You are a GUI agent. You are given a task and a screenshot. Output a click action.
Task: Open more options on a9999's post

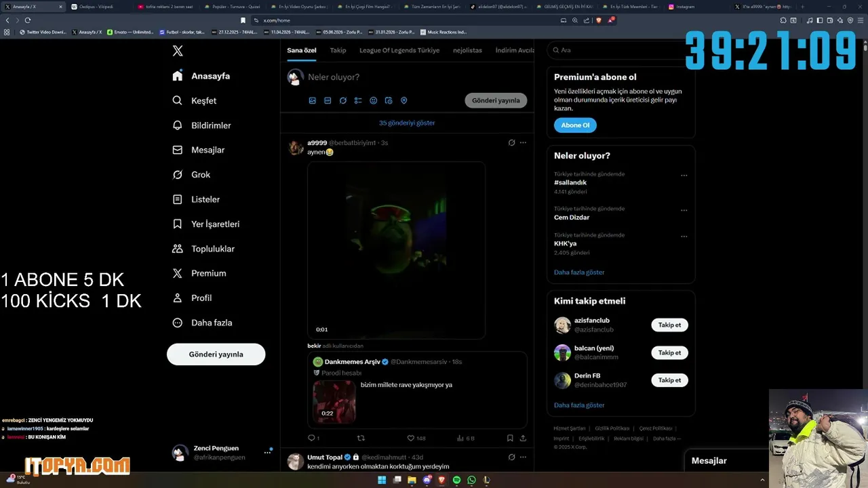523,143
